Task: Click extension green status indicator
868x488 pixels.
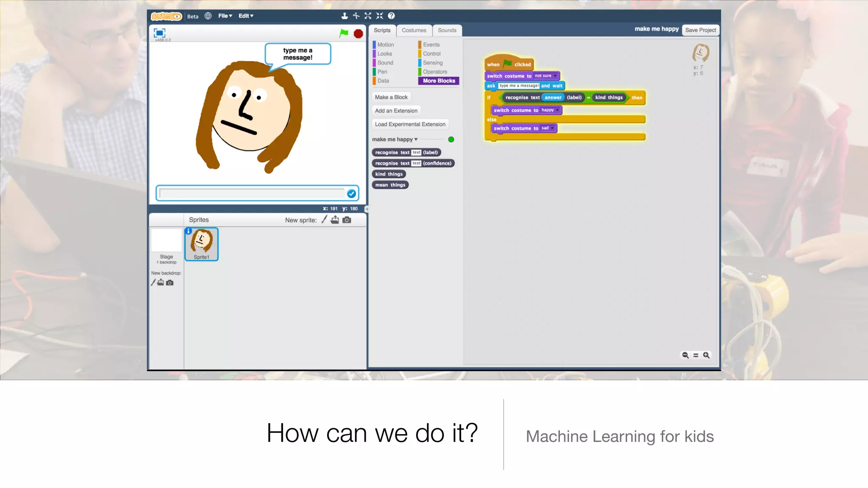Action: (451, 139)
